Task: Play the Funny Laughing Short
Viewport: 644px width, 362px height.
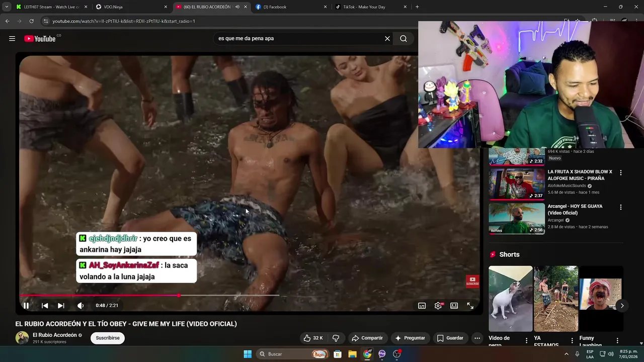Action: [x=601, y=299]
